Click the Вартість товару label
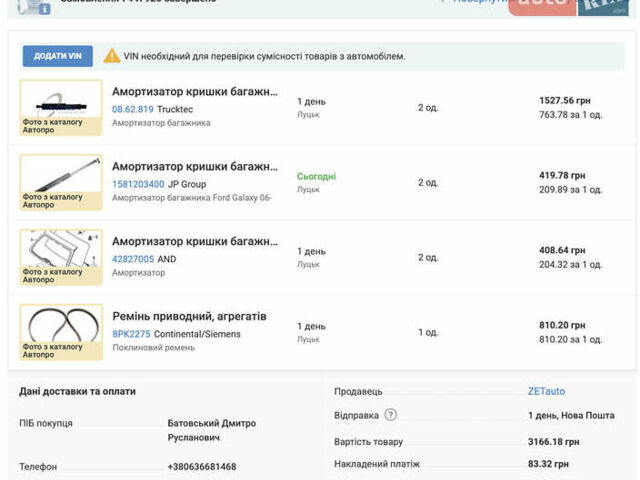This screenshot has width=640, height=480. click(369, 442)
